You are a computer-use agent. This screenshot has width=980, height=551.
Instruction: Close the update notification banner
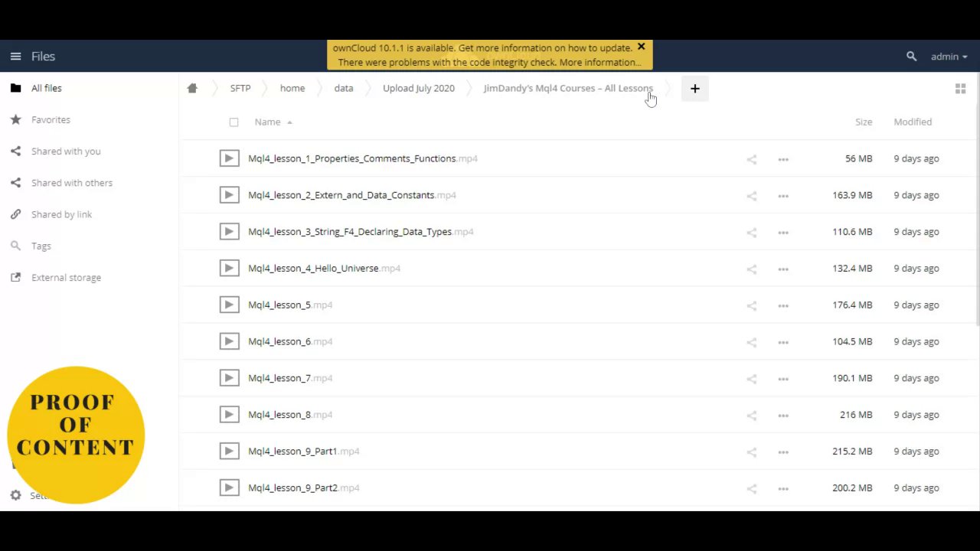coord(641,47)
